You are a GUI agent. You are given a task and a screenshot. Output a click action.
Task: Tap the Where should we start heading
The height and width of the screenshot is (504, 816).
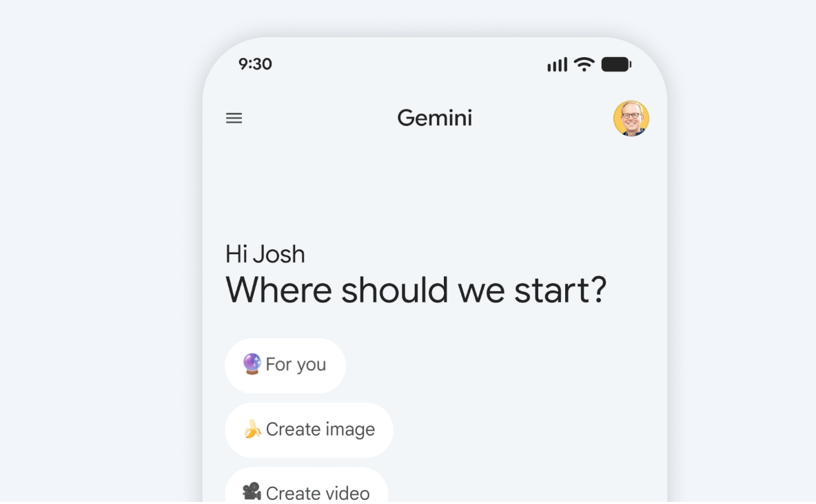(x=416, y=291)
